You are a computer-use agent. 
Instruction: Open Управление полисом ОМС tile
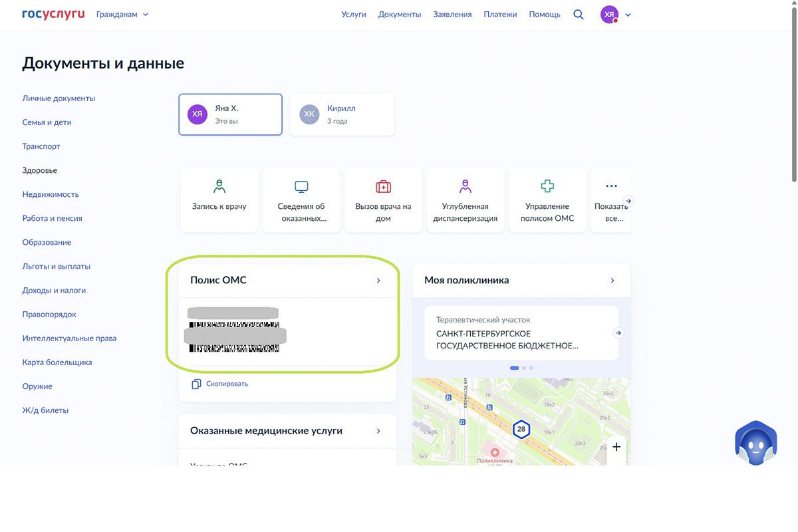[547, 199]
